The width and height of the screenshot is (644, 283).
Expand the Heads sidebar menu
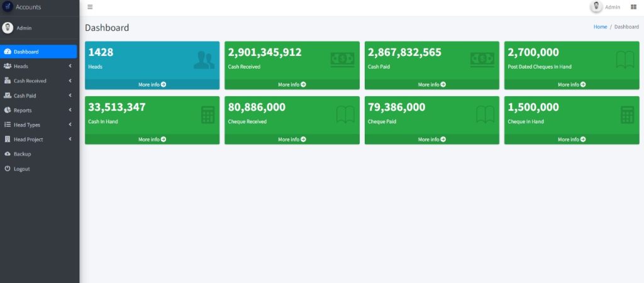(x=70, y=66)
